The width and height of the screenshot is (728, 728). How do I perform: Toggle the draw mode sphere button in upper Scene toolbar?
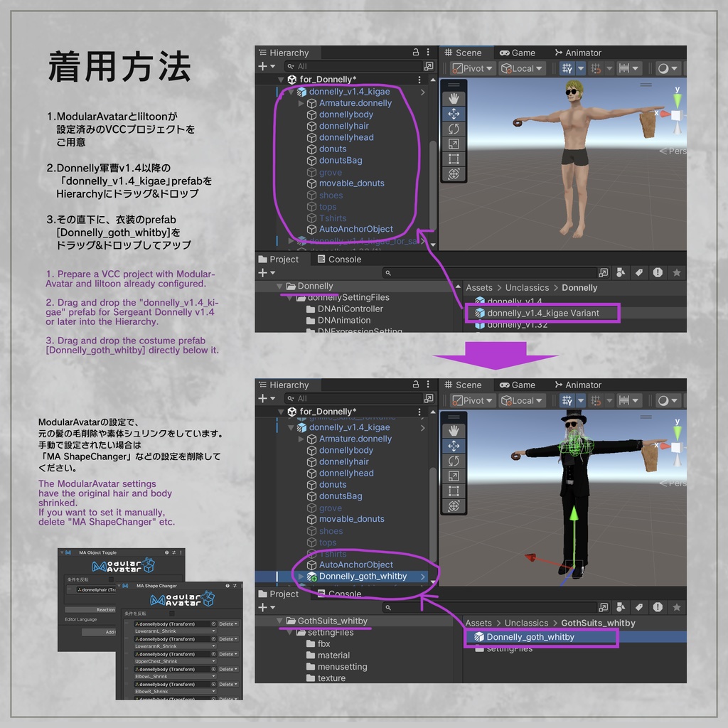[x=663, y=69]
